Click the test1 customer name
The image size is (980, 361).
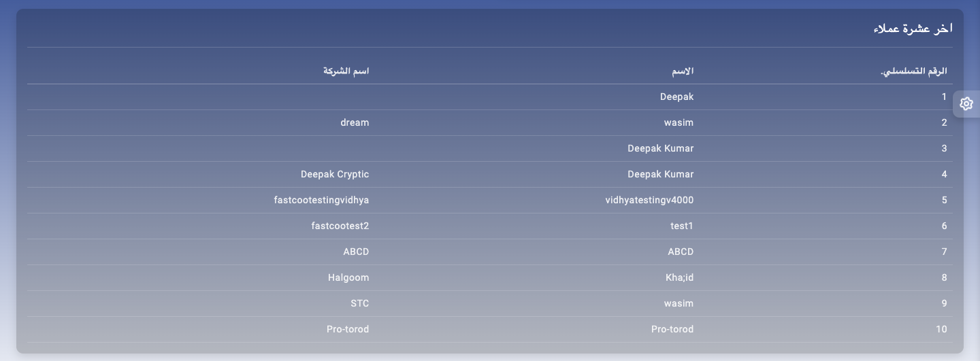(x=682, y=226)
